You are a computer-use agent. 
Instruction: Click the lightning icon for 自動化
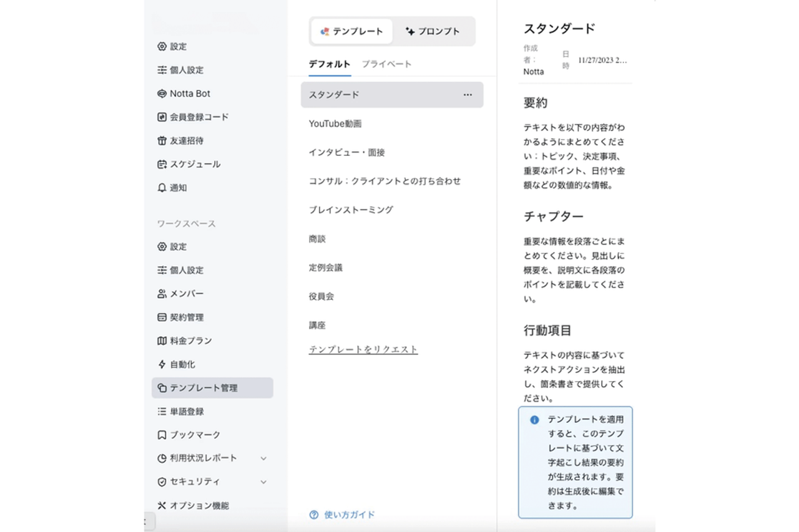pos(162,364)
